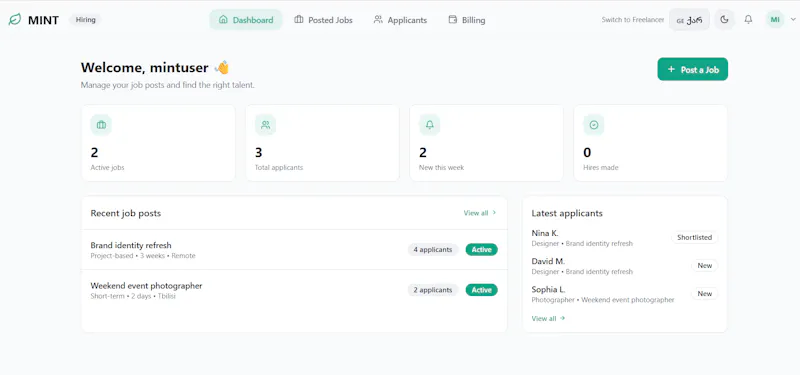This screenshot has height=375, width=800.
Task: Open Brand identity refresh job post
Action: (294, 249)
